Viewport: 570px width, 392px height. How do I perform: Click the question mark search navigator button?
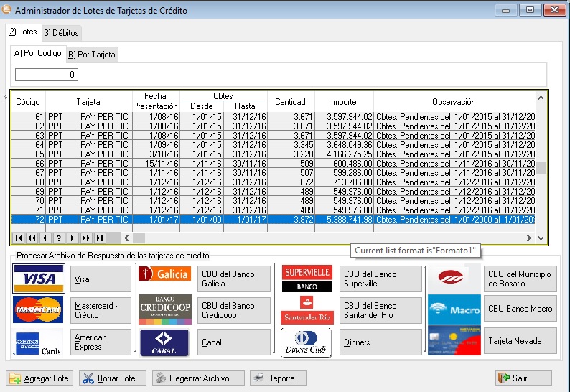58,238
